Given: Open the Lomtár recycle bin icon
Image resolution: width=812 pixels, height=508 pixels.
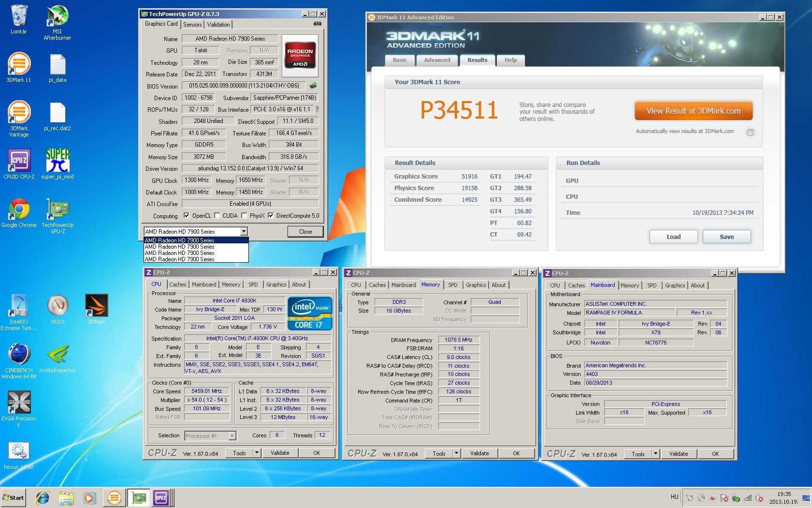Looking at the screenshot, I should coord(18,19).
